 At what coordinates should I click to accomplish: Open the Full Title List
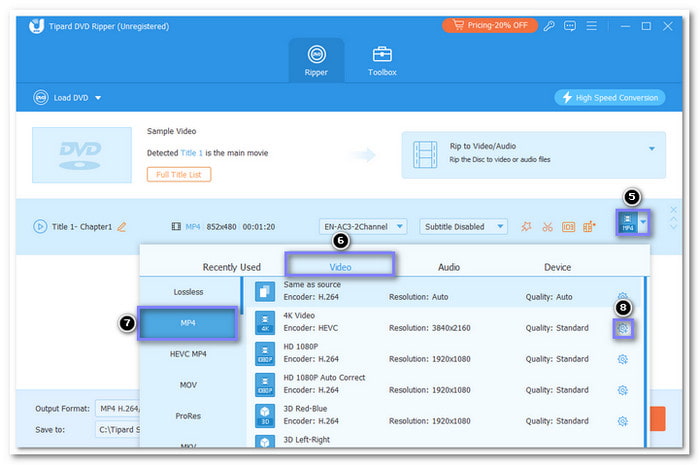tap(179, 174)
